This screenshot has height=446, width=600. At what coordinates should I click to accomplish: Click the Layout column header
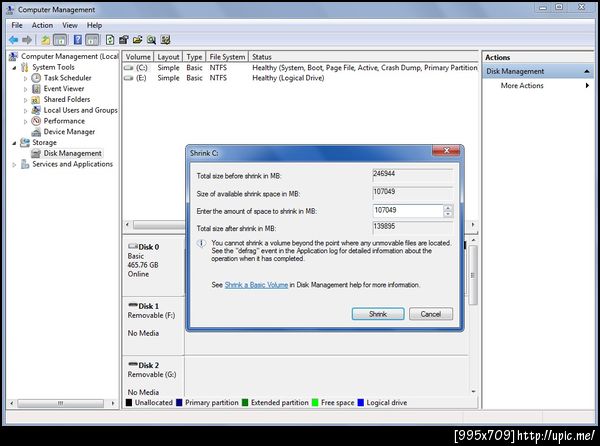[x=168, y=57]
